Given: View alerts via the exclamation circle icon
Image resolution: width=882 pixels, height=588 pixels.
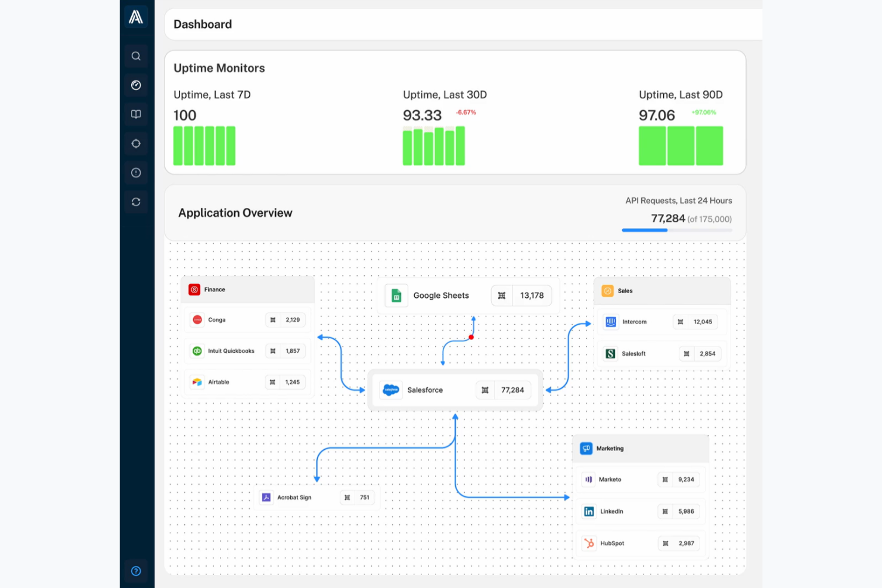Looking at the screenshot, I should pyautogui.click(x=136, y=172).
